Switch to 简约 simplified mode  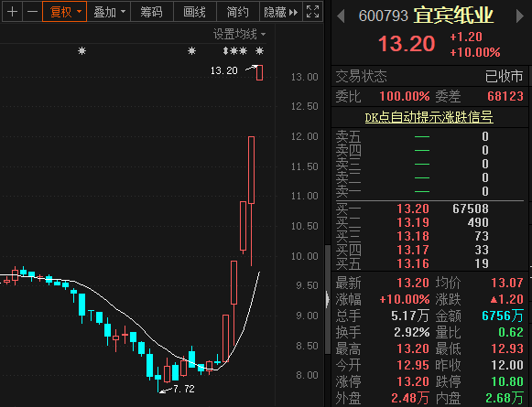point(238,12)
